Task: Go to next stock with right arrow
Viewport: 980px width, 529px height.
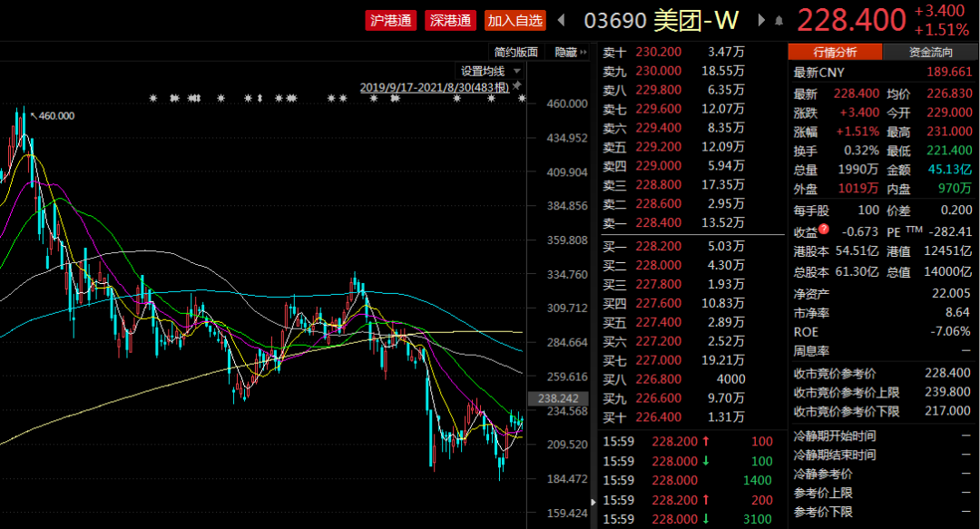Action: [759, 20]
